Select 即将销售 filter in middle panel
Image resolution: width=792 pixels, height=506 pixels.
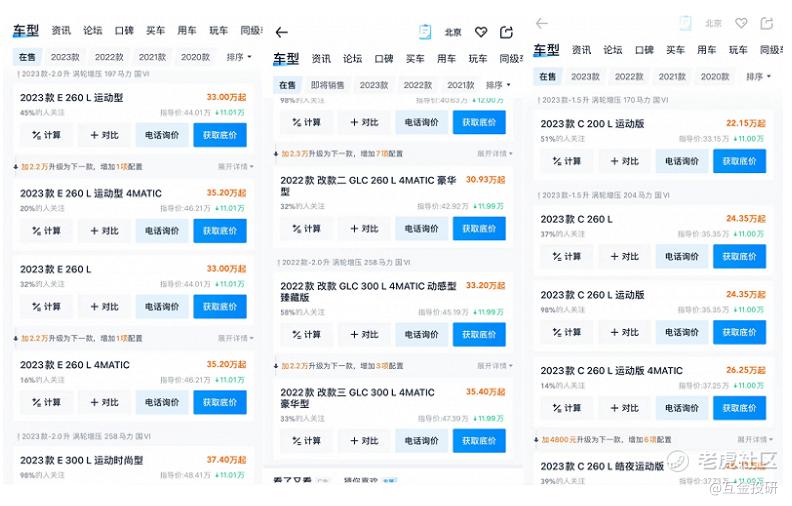tap(327, 85)
